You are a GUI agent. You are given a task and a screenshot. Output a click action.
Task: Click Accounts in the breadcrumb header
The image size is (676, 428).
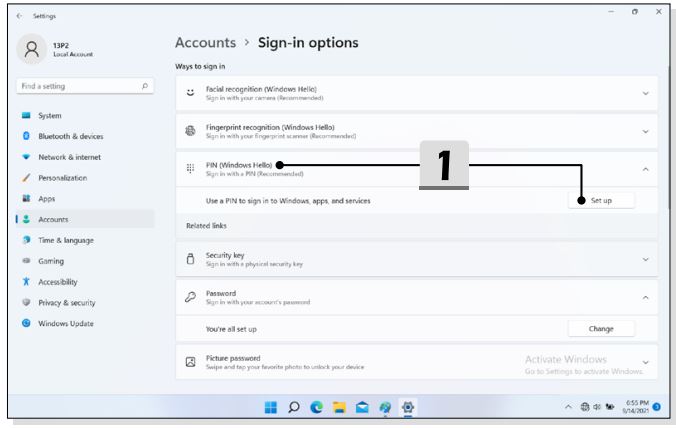point(205,43)
